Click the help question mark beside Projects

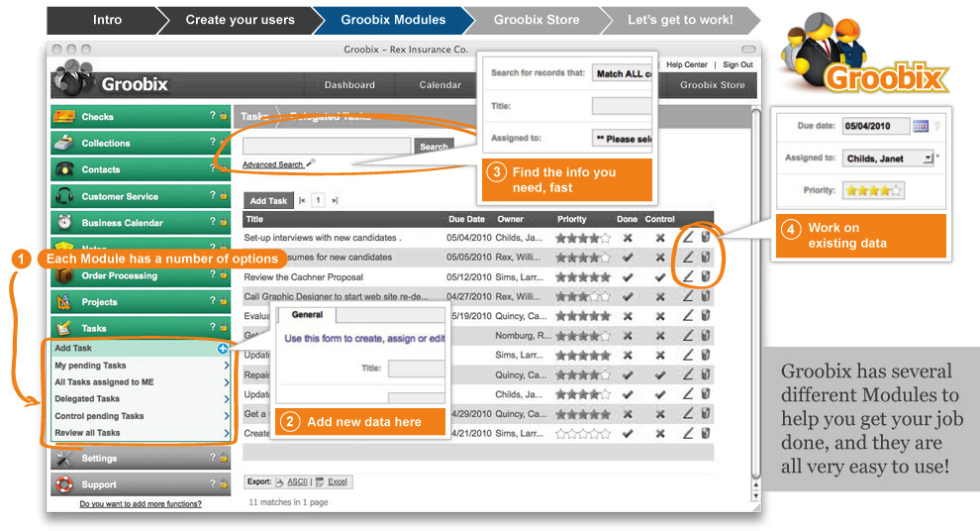coord(213,300)
